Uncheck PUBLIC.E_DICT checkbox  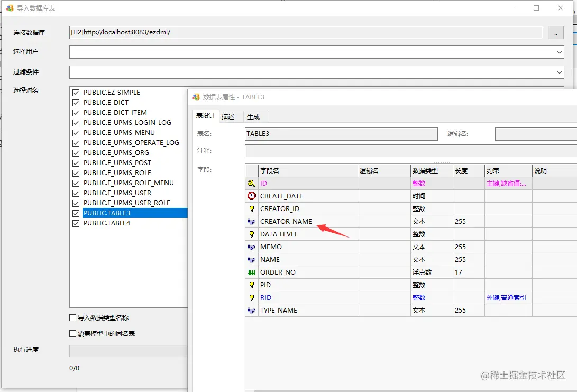[x=76, y=103]
